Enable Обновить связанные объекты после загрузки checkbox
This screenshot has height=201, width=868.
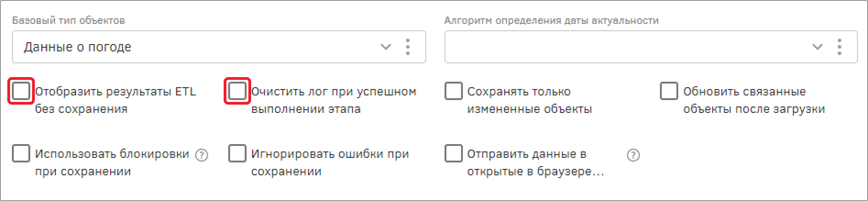(x=669, y=91)
